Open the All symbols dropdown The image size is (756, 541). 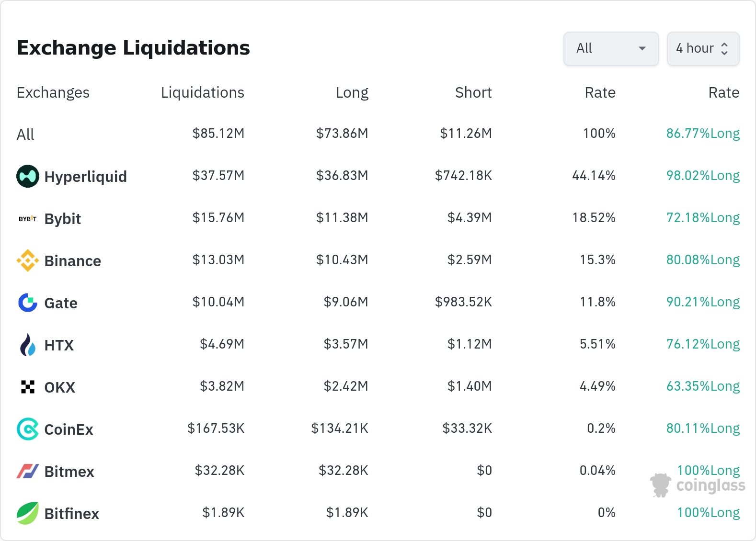611,48
